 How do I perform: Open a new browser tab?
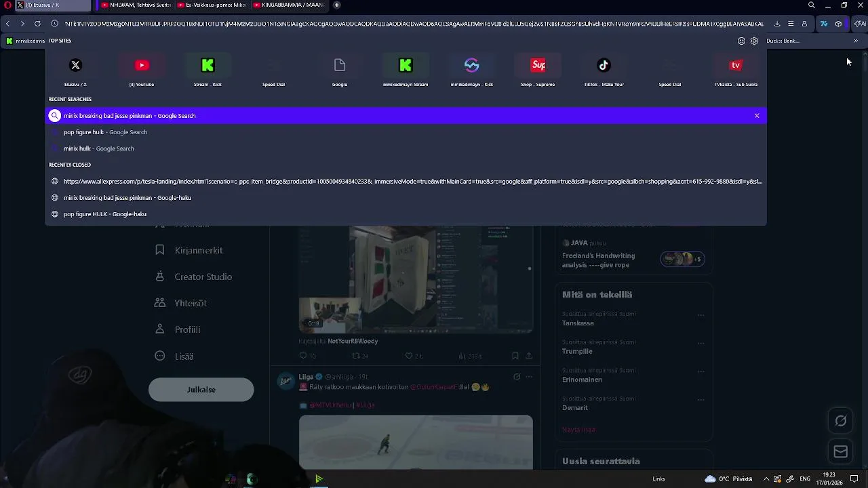click(x=337, y=5)
